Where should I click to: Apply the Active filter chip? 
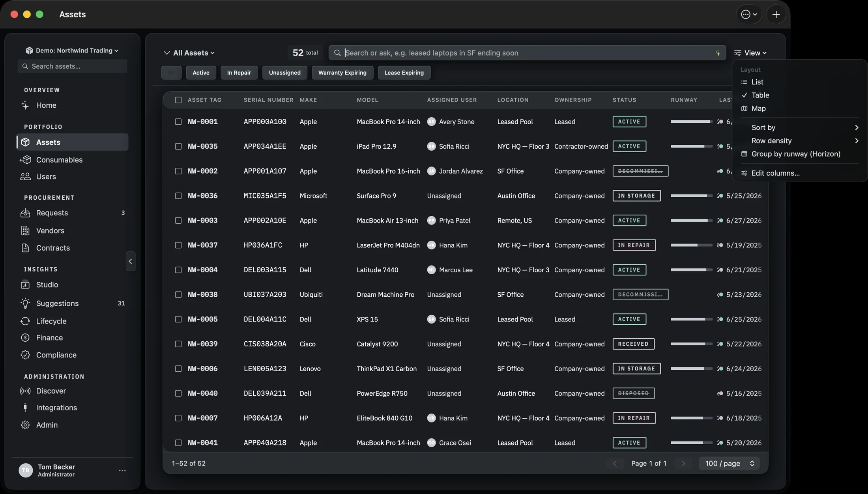(201, 73)
